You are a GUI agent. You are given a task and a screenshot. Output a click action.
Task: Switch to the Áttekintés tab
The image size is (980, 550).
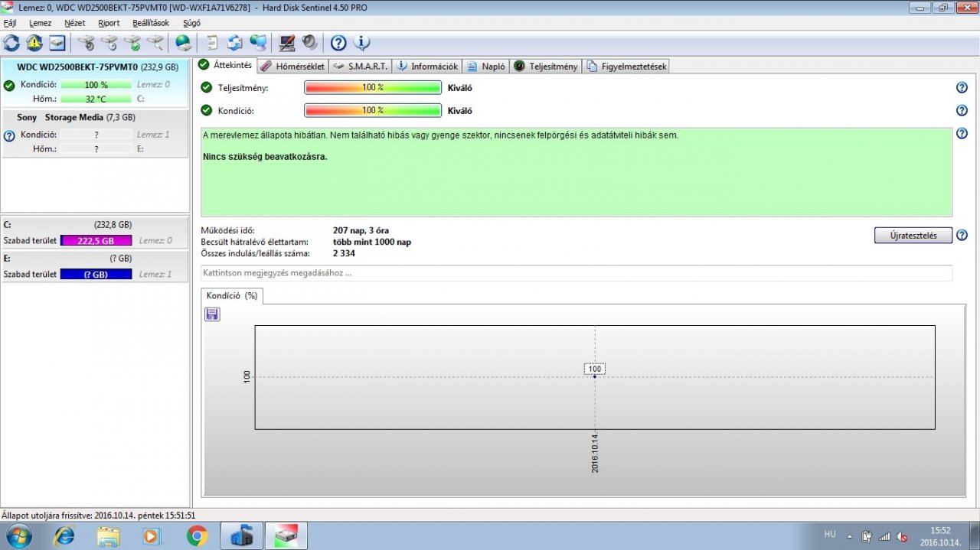click(x=225, y=65)
